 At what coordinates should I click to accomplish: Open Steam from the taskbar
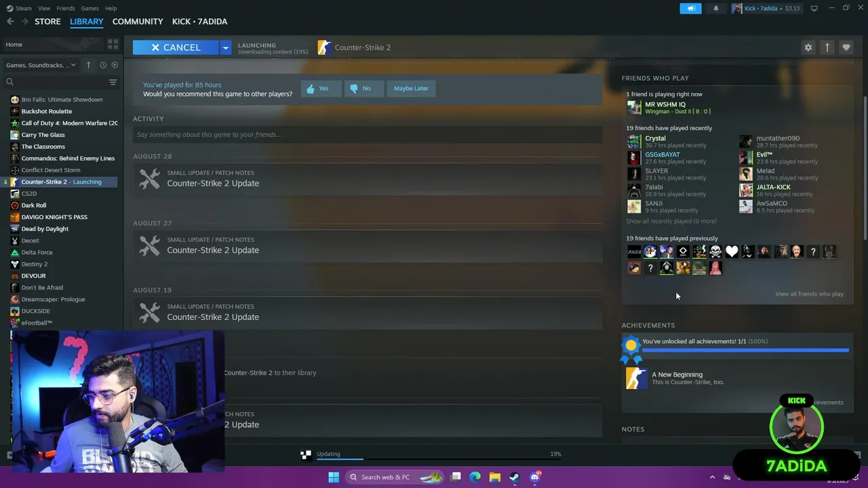coord(515,477)
